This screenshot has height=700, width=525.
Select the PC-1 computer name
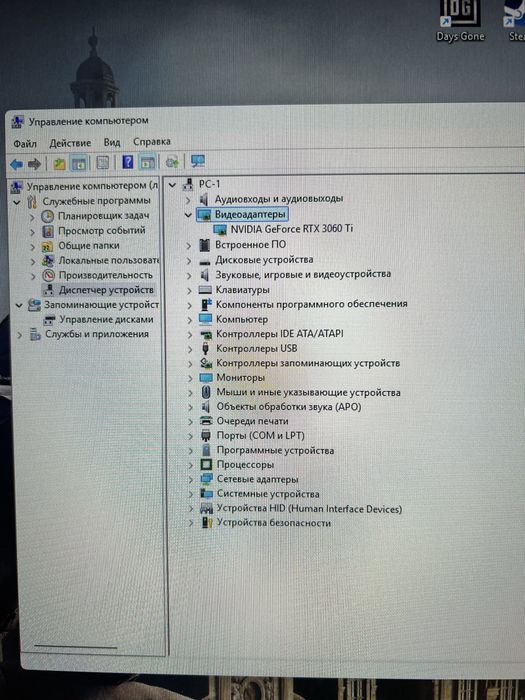point(209,184)
